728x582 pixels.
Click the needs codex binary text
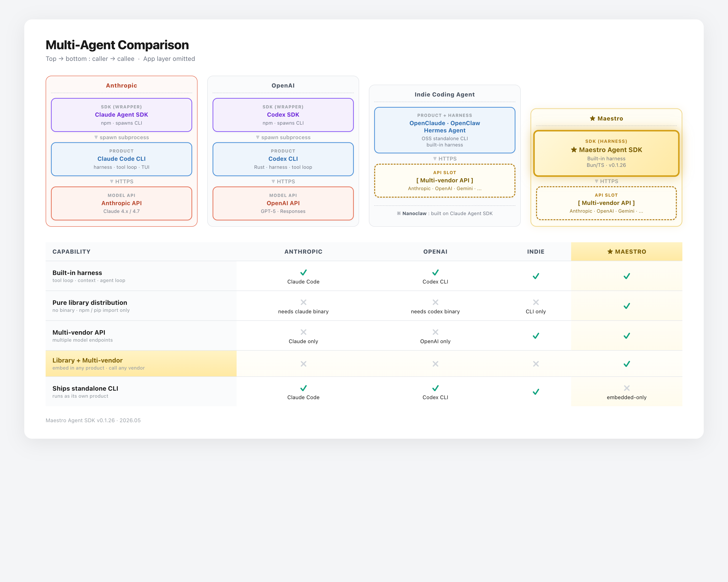coord(436,311)
